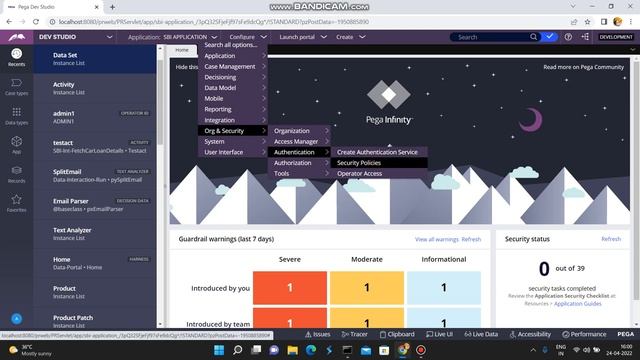Click the search magnifier icon

point(533,37)
